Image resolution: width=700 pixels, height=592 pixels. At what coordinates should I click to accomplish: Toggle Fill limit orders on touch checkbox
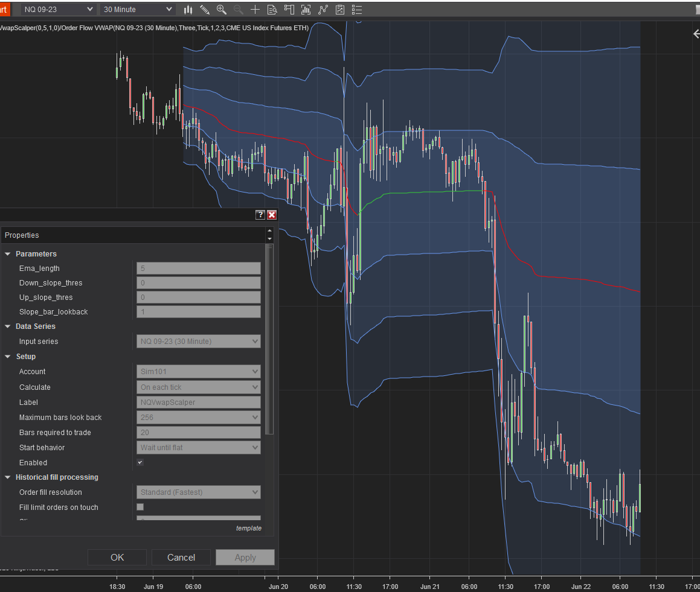[x=140, y=507]
